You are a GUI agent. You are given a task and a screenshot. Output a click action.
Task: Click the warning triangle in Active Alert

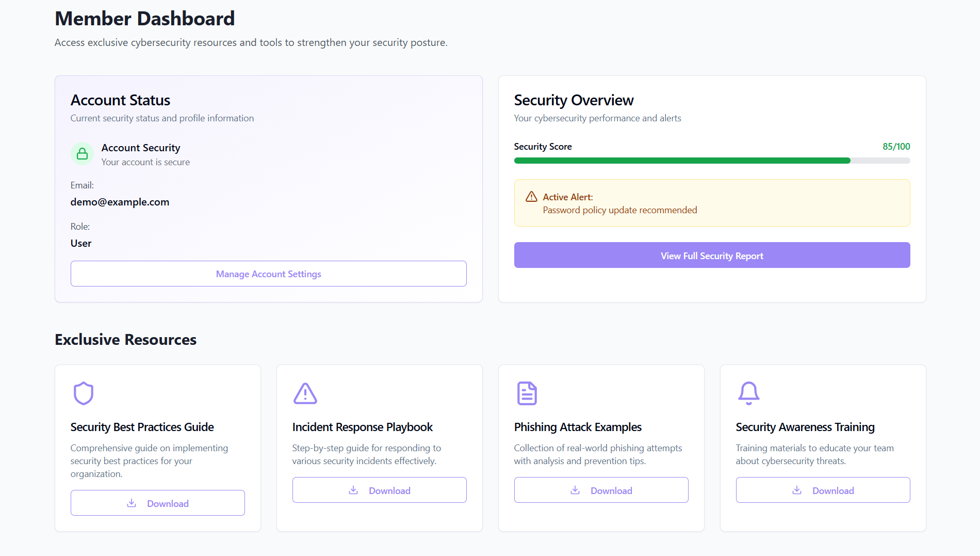(531, 197)
